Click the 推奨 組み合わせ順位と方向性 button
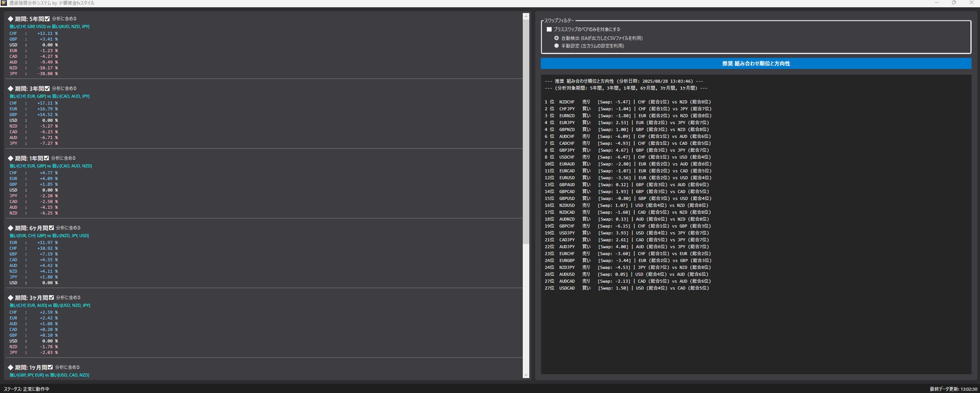The image size is (980, 393). pyautogui.click(x=756, y=64)
